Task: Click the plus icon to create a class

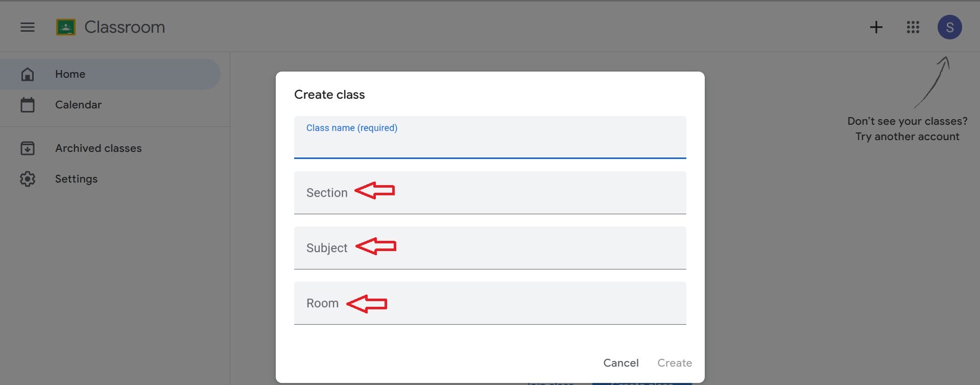Action: click(876, 27)
